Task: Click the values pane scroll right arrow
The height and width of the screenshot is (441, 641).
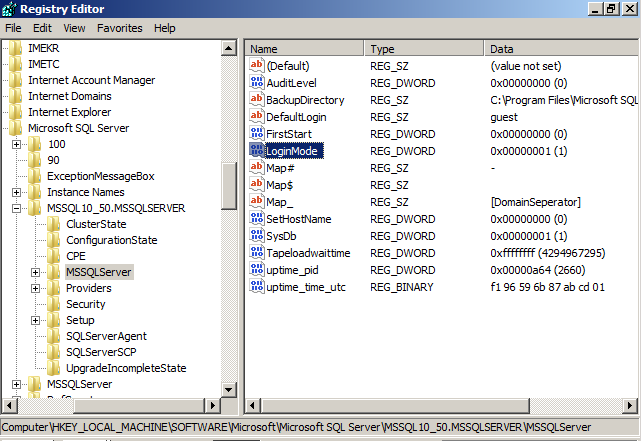Action: pos(630,405)
